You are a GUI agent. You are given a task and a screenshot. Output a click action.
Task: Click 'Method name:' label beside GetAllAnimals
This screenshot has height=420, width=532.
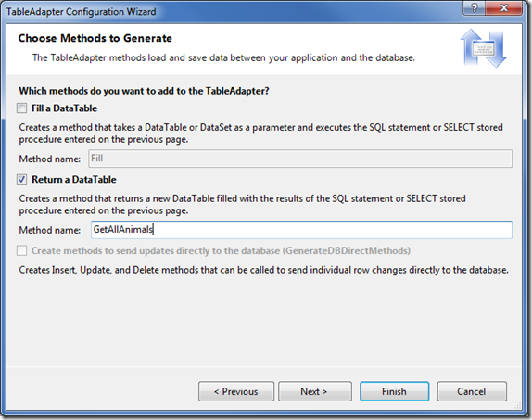(x=50, y=230)
